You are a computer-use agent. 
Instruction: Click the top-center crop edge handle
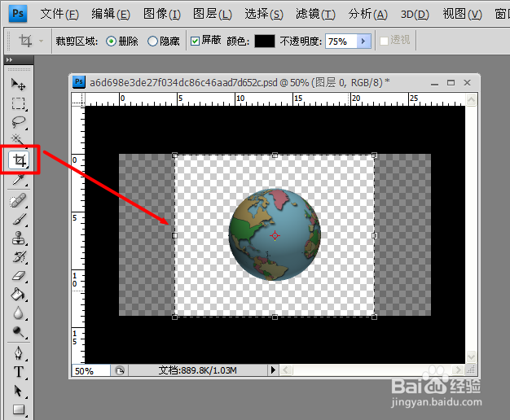tap(275, 155)
